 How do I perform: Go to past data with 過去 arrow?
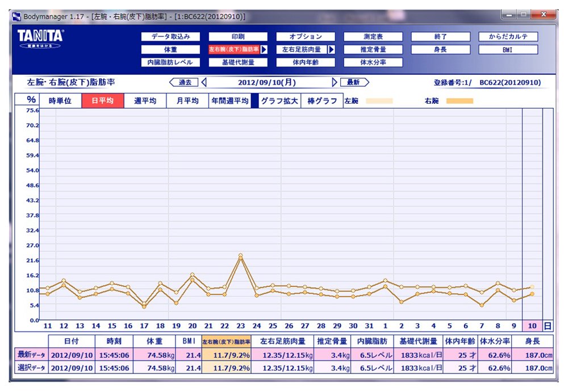pyautogui.click(x=183, y=82)
